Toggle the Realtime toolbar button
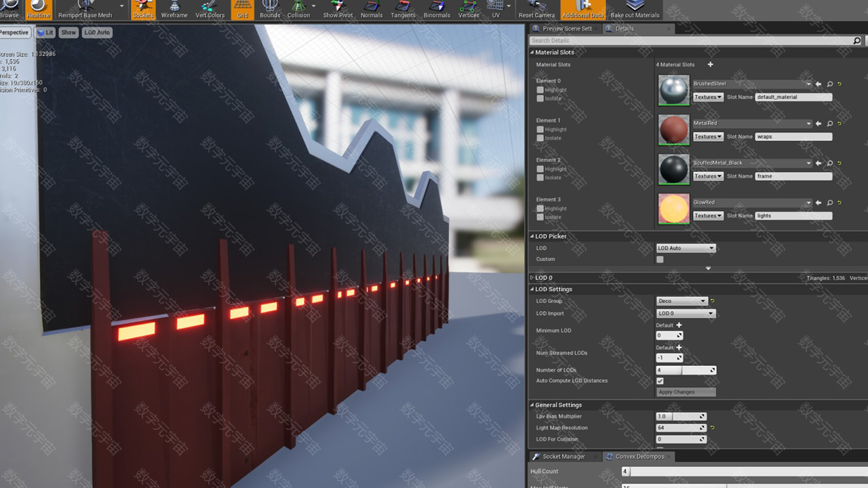The width and height of the screenshot is (868, 488). click(x=39, y=9)
